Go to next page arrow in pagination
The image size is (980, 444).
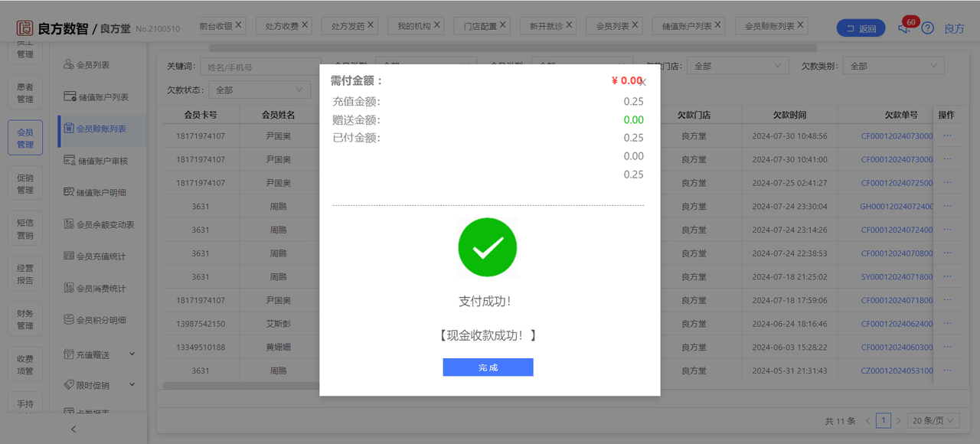click(899, 420)
